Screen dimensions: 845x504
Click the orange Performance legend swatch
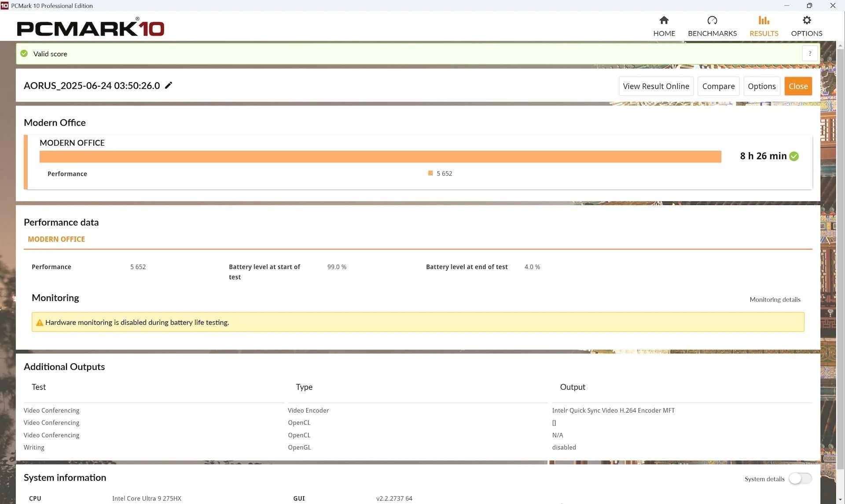[430, 173]
